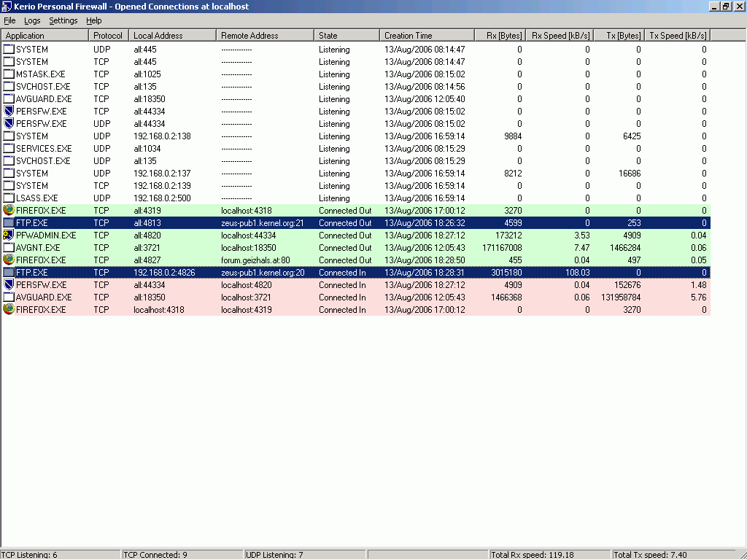Screen dimensions: 747x560
Task: Click the Rx bytes value 171167008
Action: pos(502,248)
